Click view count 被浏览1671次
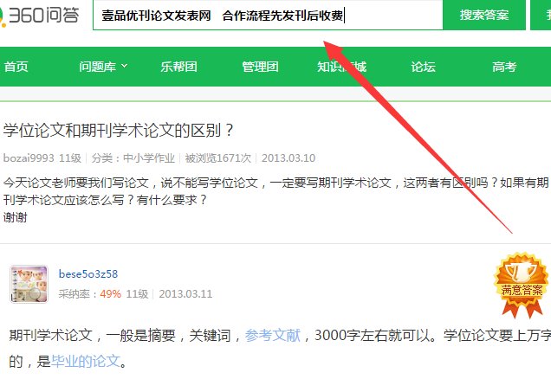The width and height of the screenshot is (551, 392). click(x=217, y=157)
